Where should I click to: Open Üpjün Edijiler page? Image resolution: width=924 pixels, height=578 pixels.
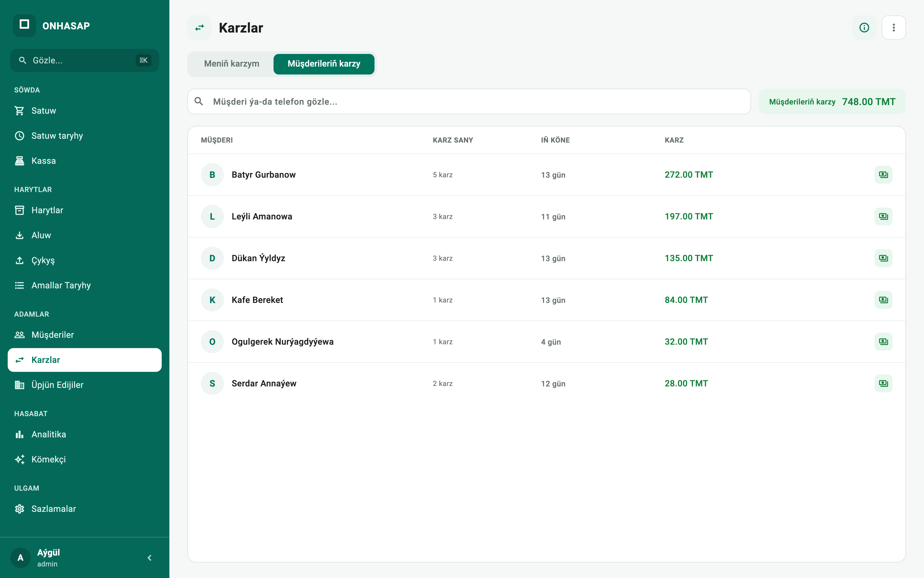(x=85, y=385)
